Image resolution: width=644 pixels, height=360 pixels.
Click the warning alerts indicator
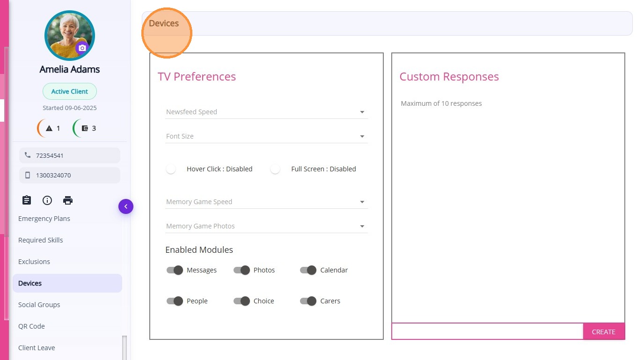(50, 128)
